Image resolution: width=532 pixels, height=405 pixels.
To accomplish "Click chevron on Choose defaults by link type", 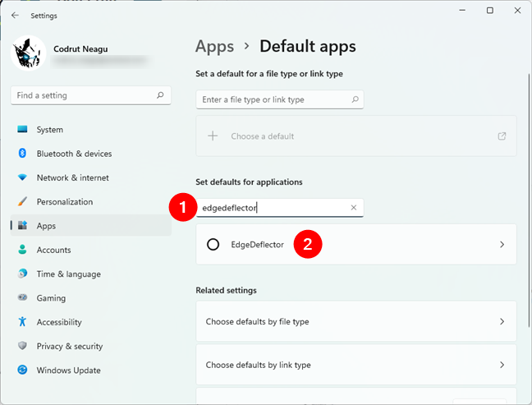I will coord(502,365).
